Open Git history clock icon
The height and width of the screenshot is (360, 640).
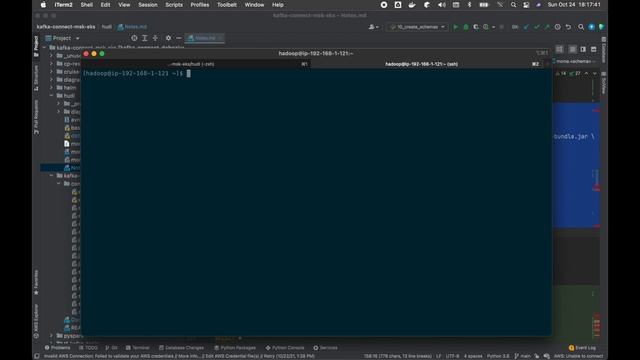point(558,27)
